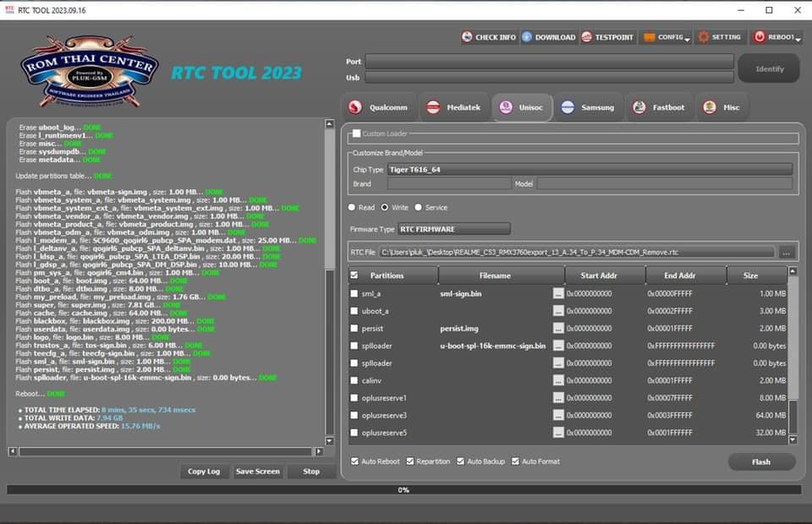Click the Start Addr column header
812x524 pixels.
pos(605,276)
